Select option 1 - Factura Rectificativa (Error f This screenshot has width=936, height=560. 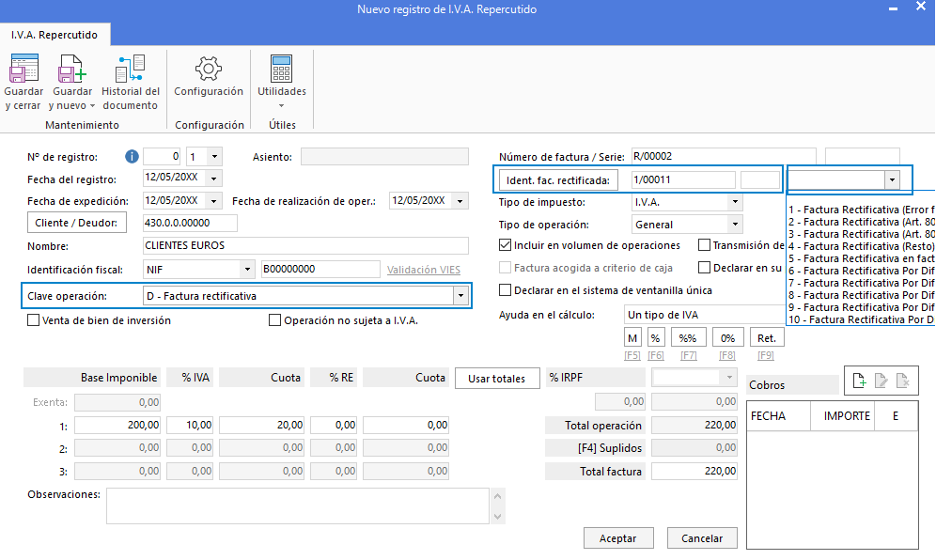tap(862, 210)
